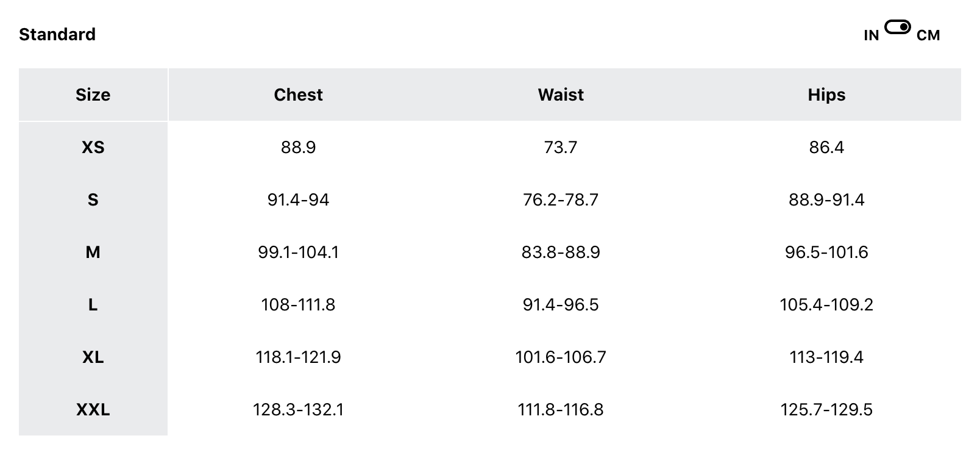Click the Hips column header
980x455 pixels.
point(826,95)
